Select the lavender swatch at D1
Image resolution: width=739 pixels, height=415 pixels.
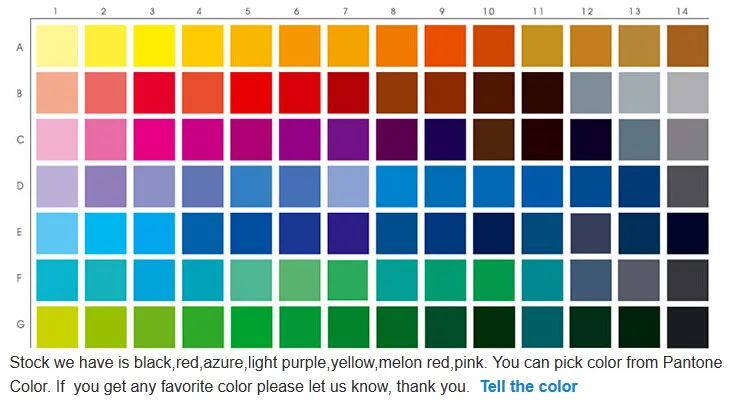[57, 186]
